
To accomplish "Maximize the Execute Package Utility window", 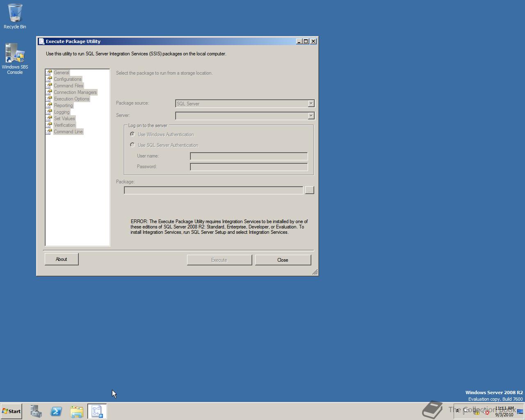I will (306, 41).
